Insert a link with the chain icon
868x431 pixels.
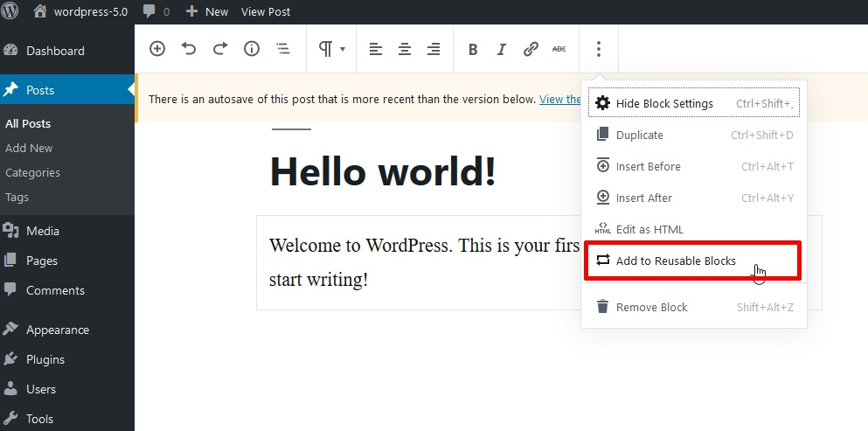coord(531,49)
